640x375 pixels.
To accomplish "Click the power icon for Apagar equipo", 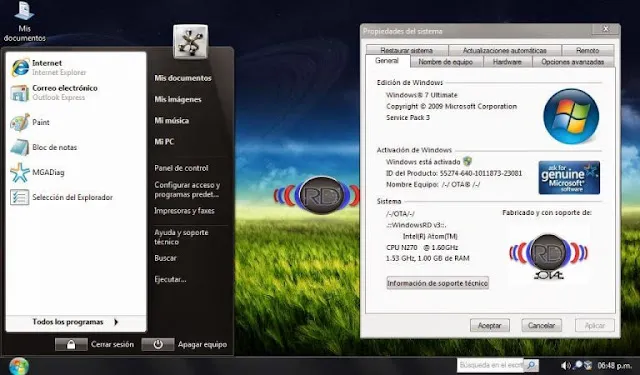I will pyautogui.click(x=158, y=344).
